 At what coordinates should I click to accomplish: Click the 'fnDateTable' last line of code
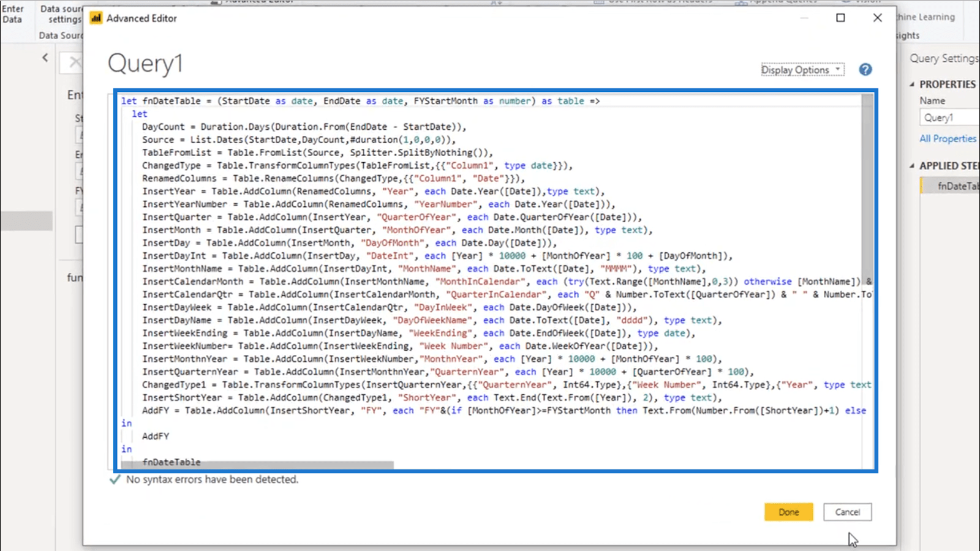coord(171,462)
